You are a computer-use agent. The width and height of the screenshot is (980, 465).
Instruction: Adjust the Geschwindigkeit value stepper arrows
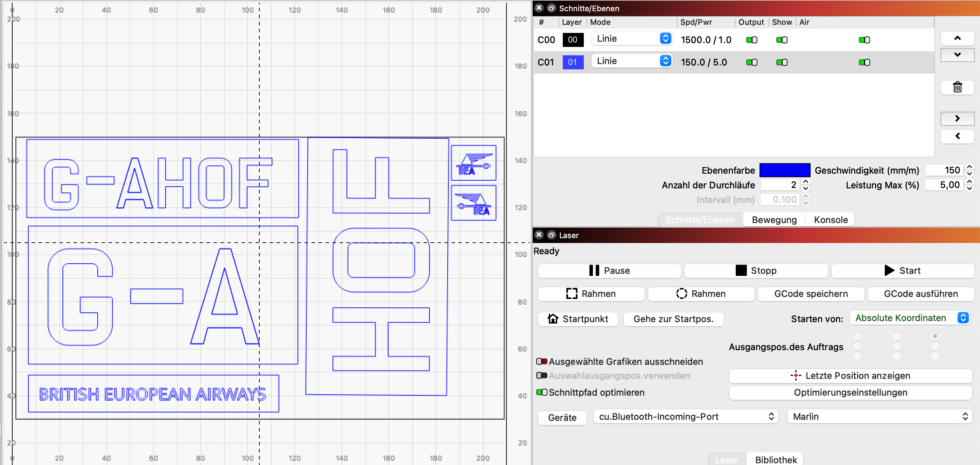point(970,170)
